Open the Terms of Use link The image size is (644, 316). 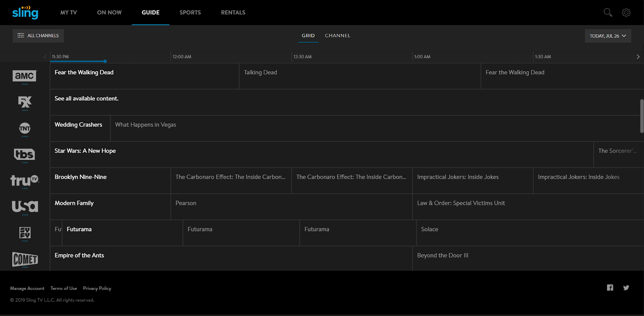pyautogui.click(x=64, y=288)
